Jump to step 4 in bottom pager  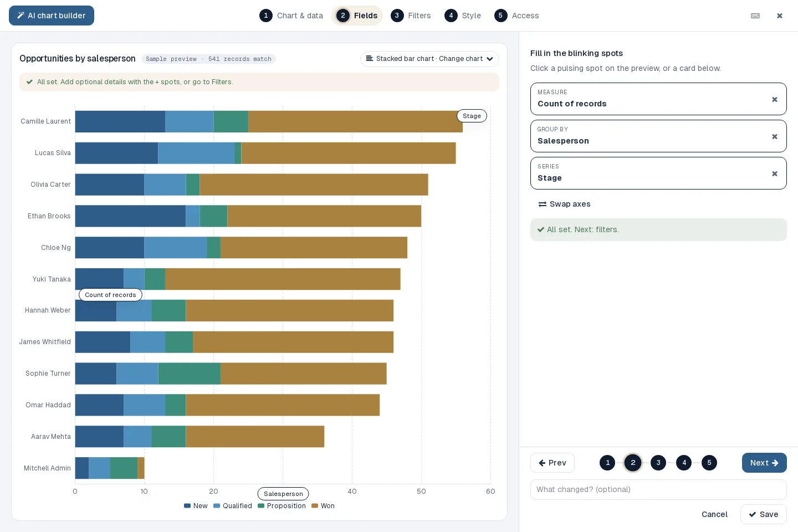[684, 463]
